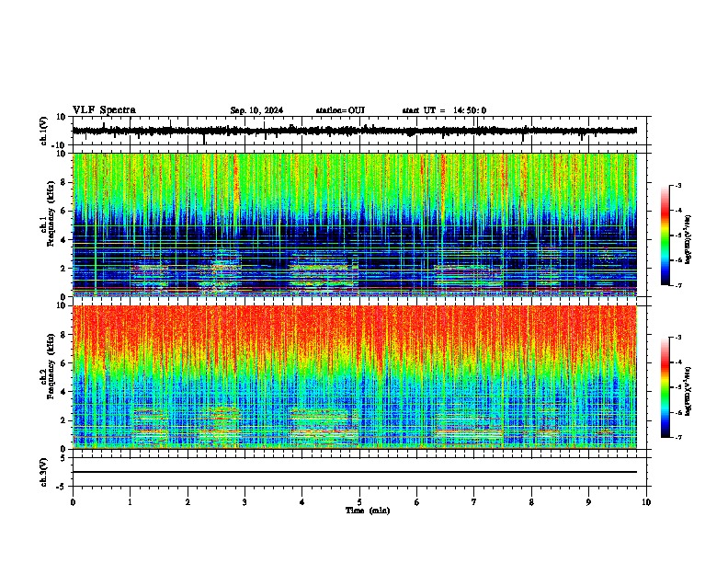Screen dimensions: 728x563
Task: Click the '6' kHz tick on ch.2 frequency axis
Action: click(63, 362)
